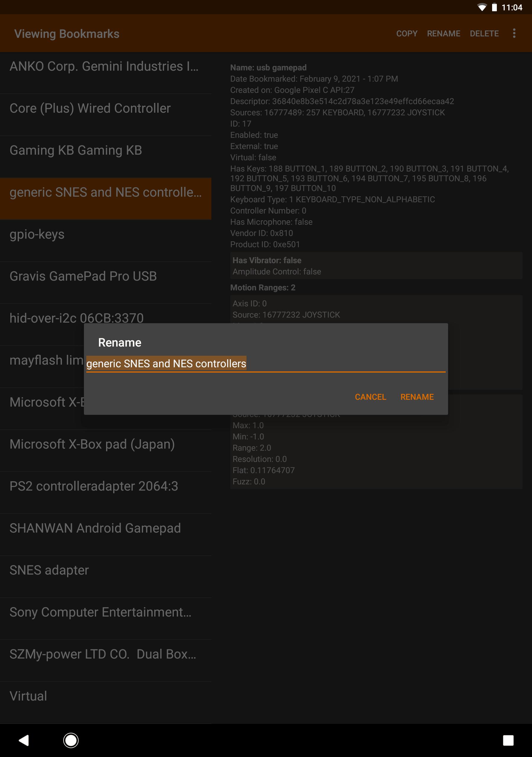The width and height of the screenshot is (532, 757).
Task: Click the Created on: Google Pixel C line
Action: coord(292,90)
